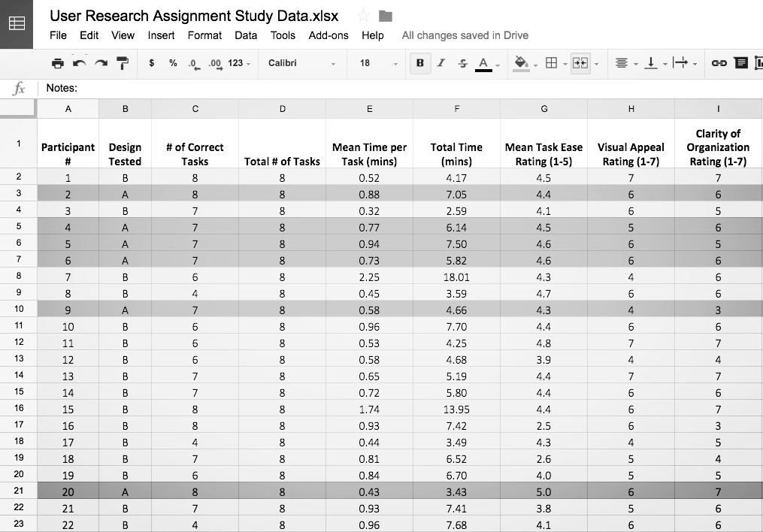The height and width of the screenshot is (532, 763).
Task: Star the spreadsheet
Action: pos(362,14)
